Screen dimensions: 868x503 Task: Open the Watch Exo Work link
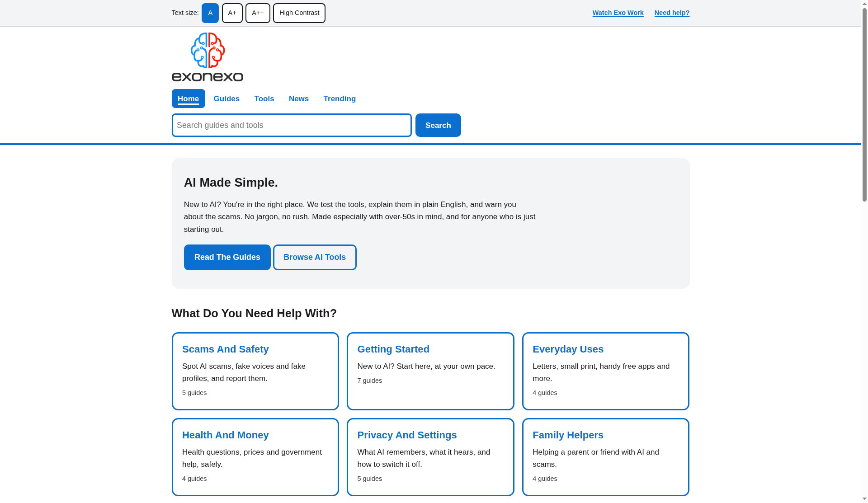(618, 13)
